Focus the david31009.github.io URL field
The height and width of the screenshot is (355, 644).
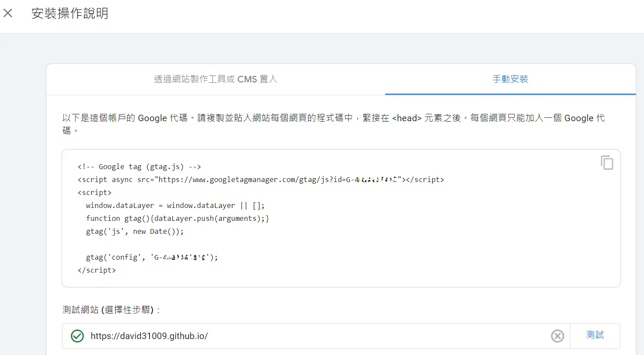pos(302,336)
